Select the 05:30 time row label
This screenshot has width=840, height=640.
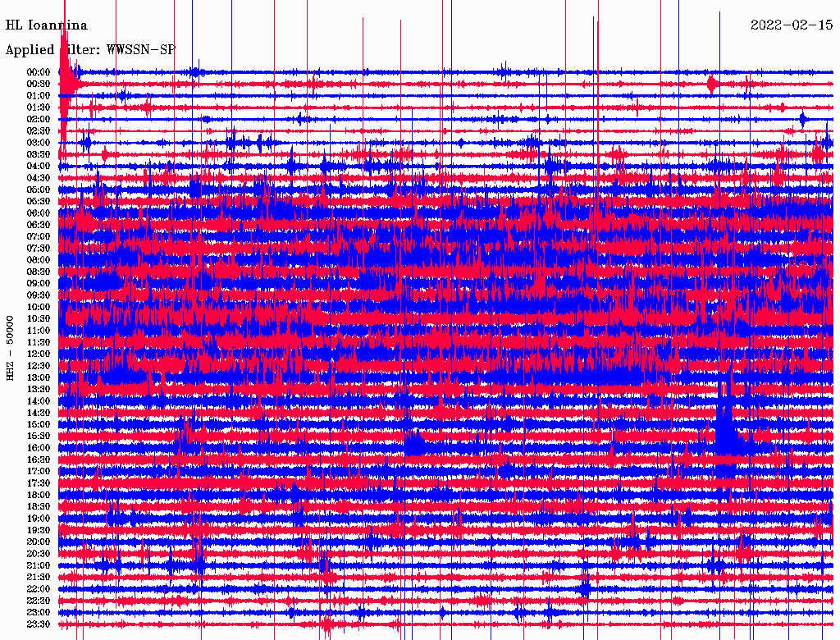coord(39,201)
